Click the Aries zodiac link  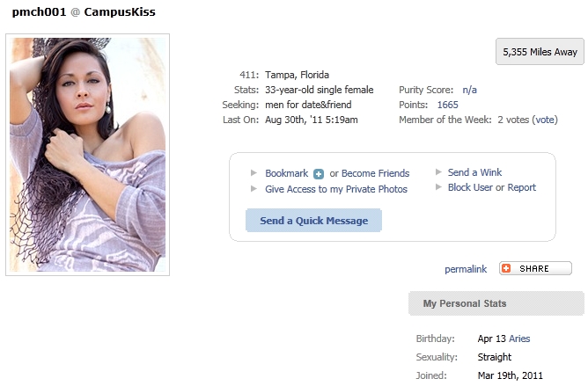point(519,339)
